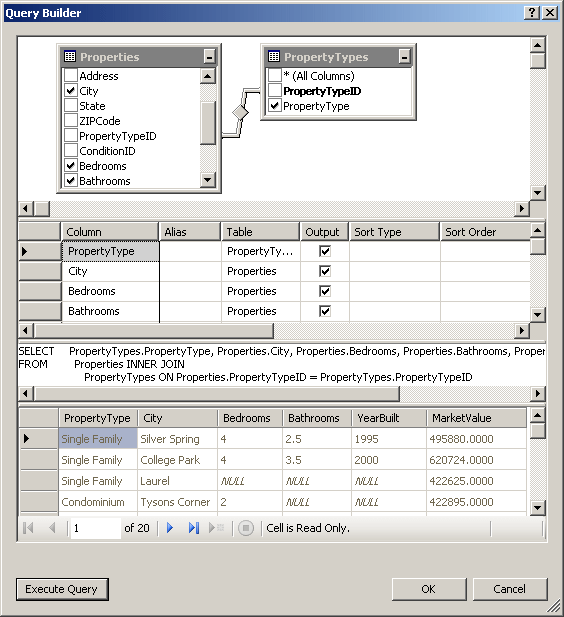The width and height of the screenshot is (564, 617).
Task: Click the Laurel result cell
Action: point(177,481)
